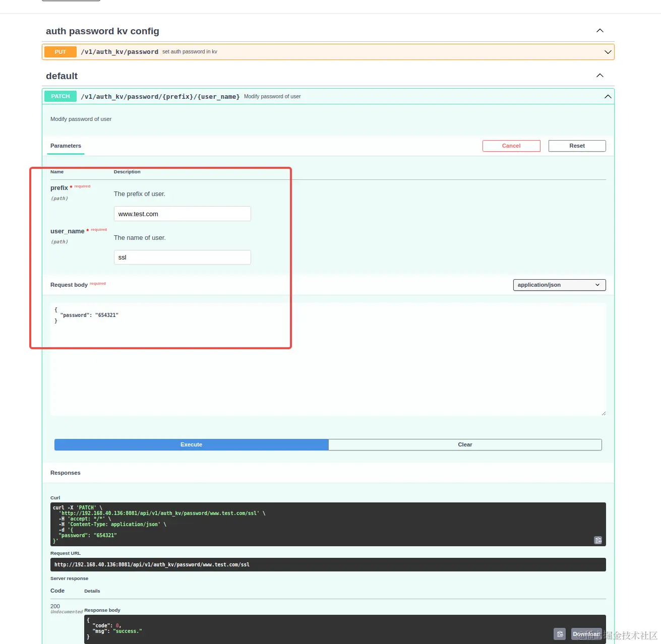Image resolution: width=661 pixels, height=644 pixels.
Task: Copy the curl command to clipboard
Action: click(598, 540)
